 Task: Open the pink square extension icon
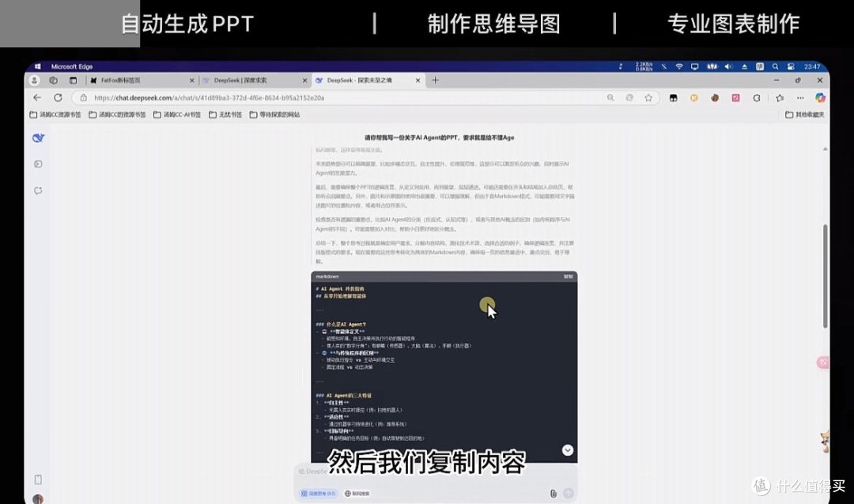pyautogui.click(x=736, y=98)
